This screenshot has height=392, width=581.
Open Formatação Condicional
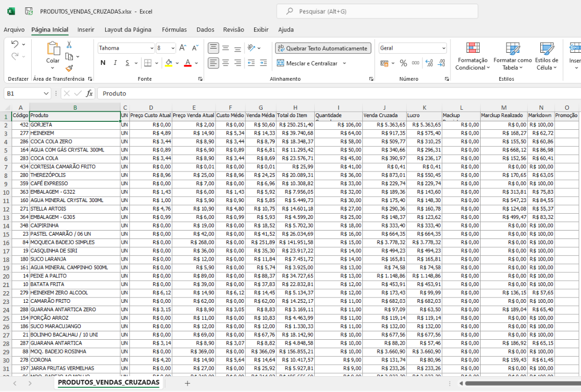tap(473, 57)
